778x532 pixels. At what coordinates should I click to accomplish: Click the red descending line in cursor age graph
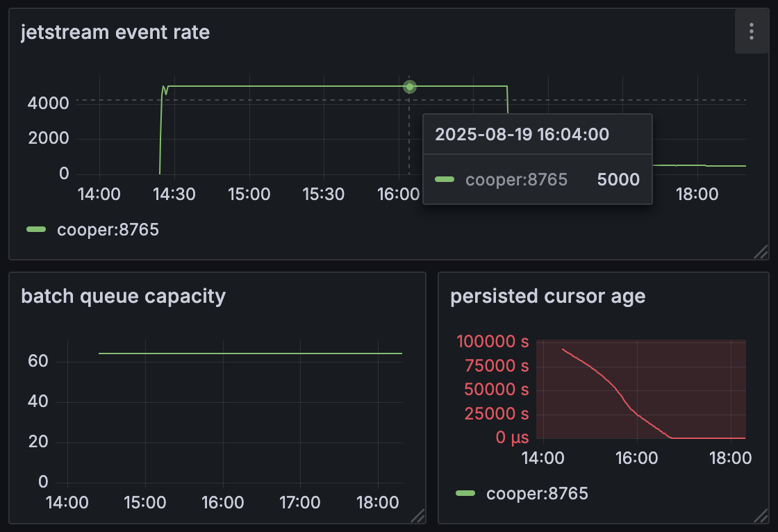tap(611, 385)
